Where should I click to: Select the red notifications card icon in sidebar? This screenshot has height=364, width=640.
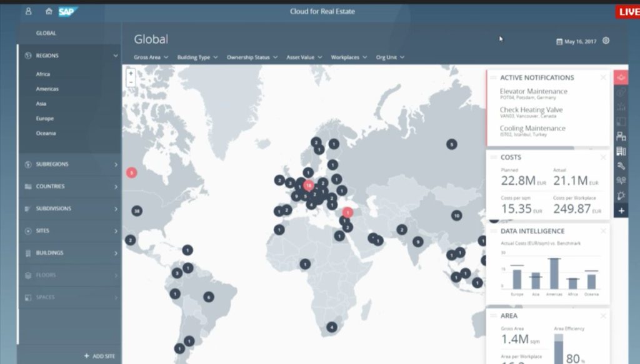click(x=621, y=77)
